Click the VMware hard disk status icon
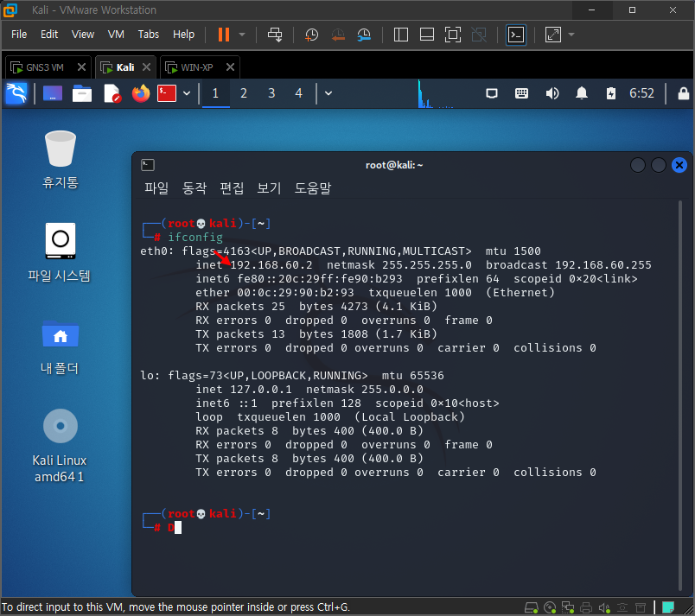Screen dimensions: 695x616 click(x=532, y=607)
